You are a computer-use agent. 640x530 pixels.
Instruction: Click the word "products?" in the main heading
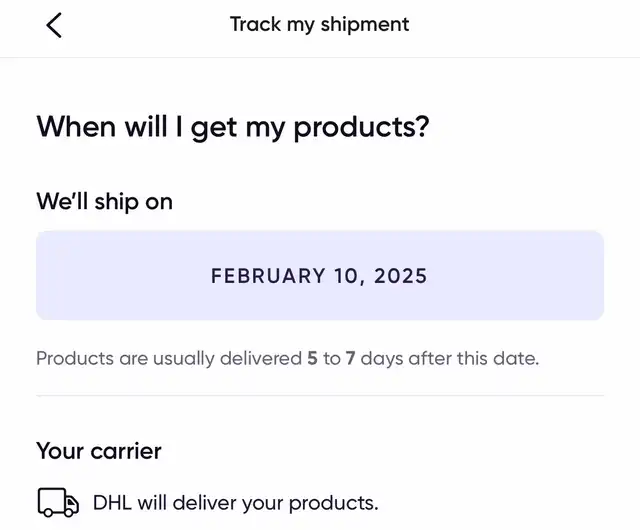(x=361, y=129)
